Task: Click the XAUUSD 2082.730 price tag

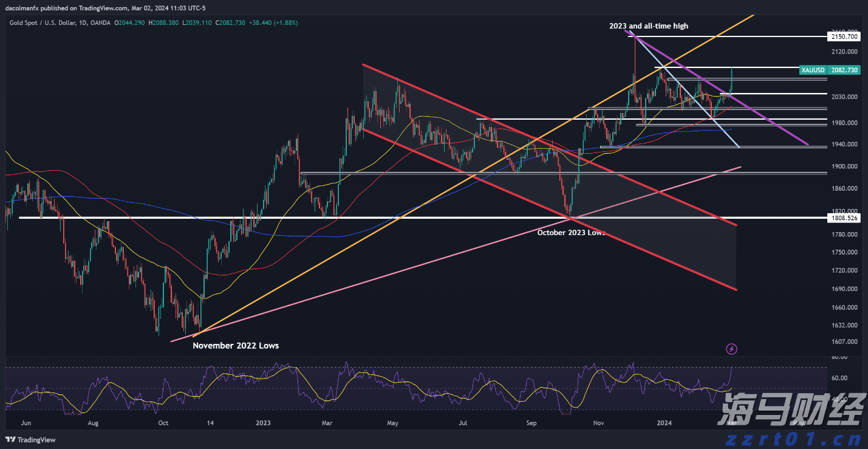Action: [x=830, y=70]
